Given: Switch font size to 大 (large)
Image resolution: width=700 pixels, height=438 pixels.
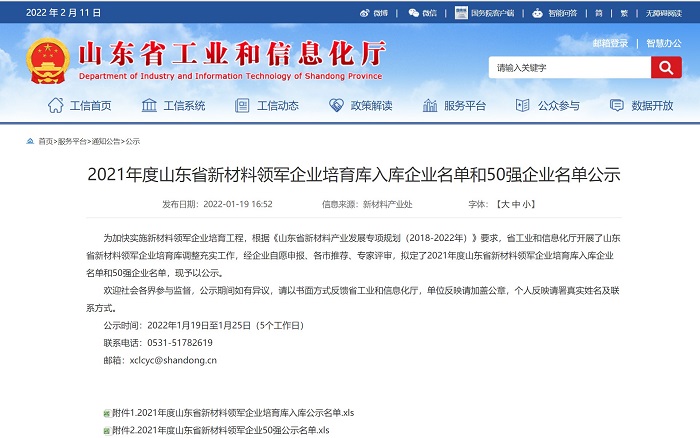Looking at the screenshot, I should pos(504,203).
